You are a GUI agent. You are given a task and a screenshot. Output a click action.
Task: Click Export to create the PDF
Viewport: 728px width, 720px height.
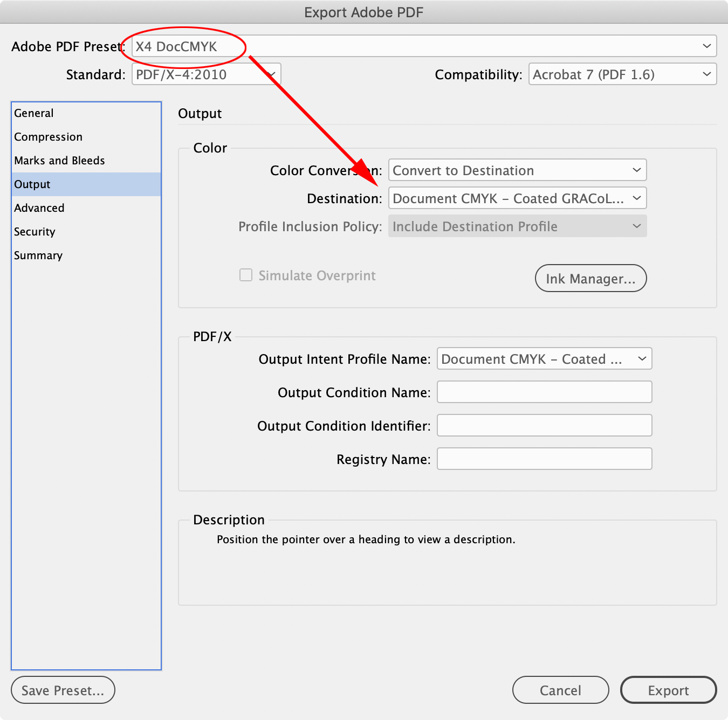(668, 690)
